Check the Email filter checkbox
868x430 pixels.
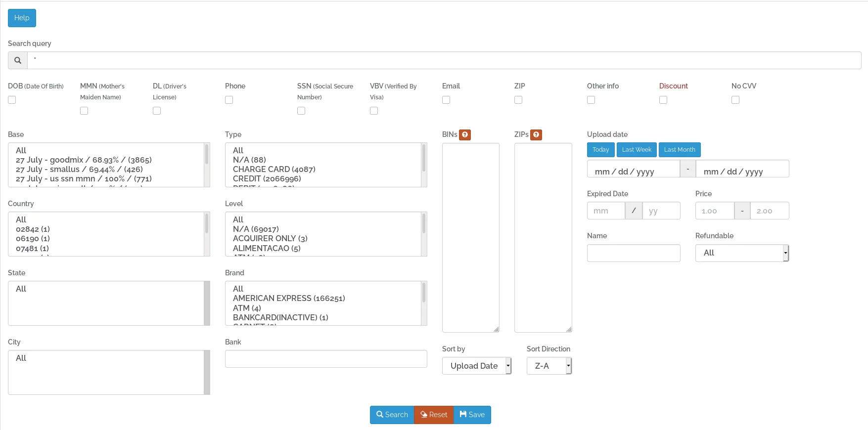coord(446,100)
